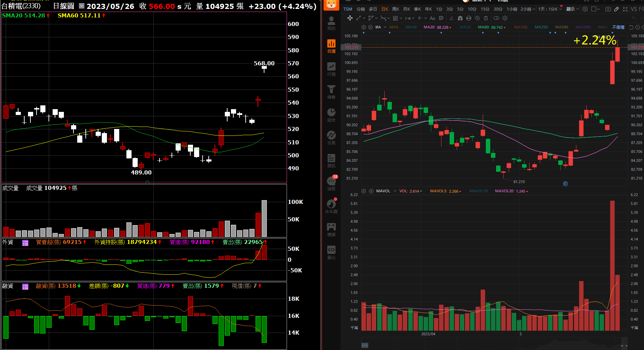Select the polygon shape drawing tool
The image size is (644, 350).
[x=371, y=18]
